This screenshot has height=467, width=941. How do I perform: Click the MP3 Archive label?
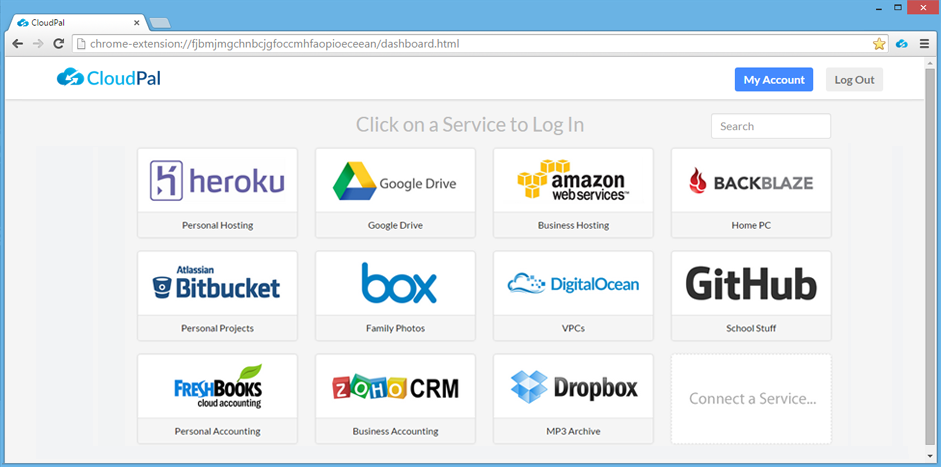(x=573, y=431)
